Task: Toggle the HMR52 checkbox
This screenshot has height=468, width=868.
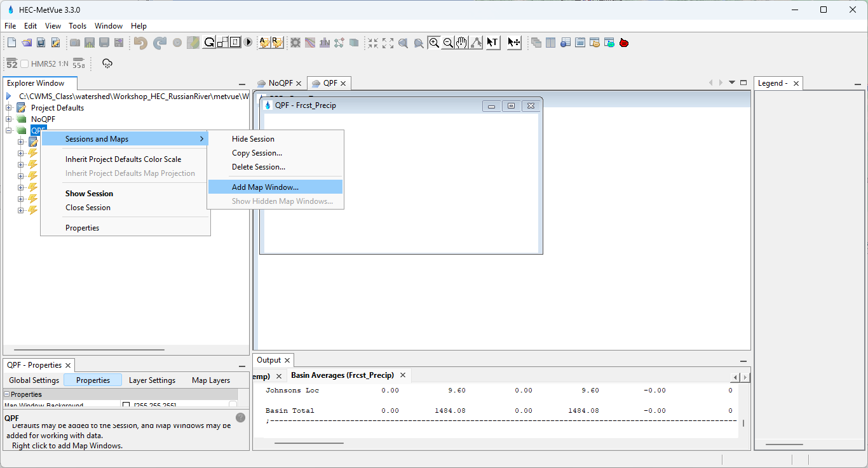Action: (x=25, y=64)
